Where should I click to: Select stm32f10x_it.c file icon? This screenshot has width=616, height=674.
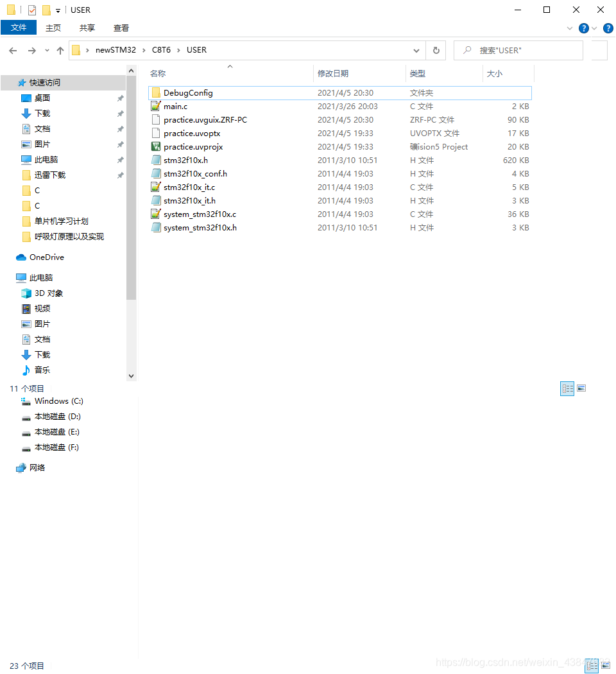[156, 187]
